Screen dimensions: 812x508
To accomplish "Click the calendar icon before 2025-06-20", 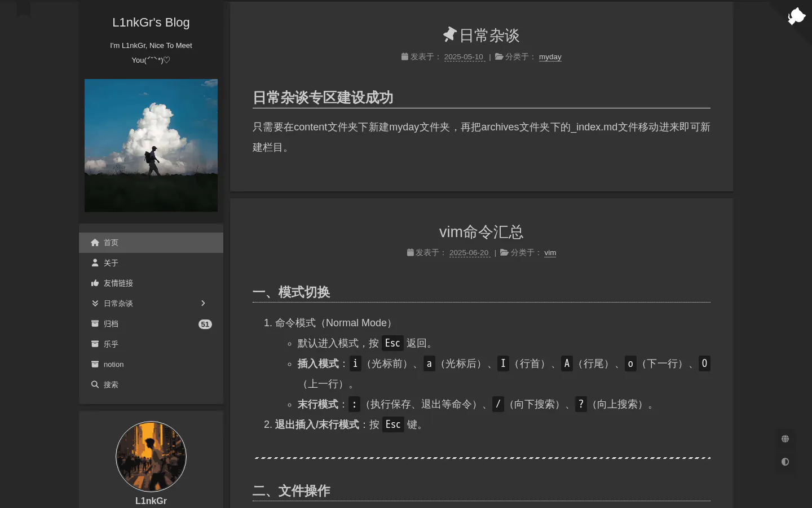I will tap(411, 252).
